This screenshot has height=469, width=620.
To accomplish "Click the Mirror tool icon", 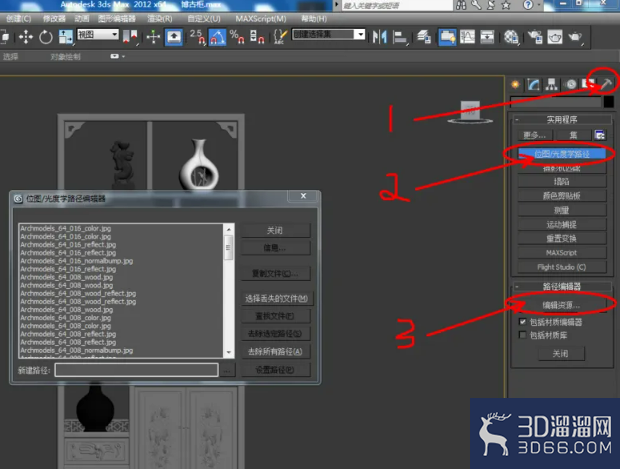I will (x=380, y=37).
